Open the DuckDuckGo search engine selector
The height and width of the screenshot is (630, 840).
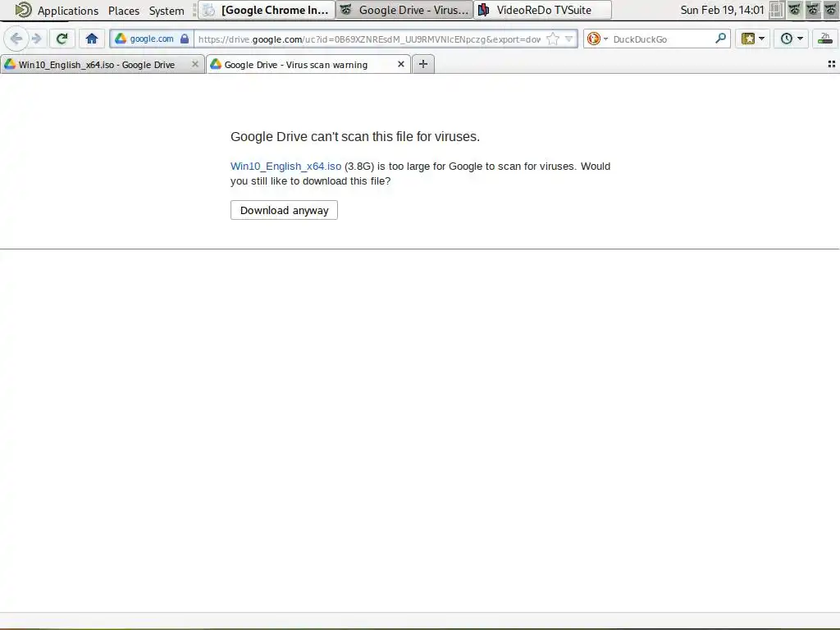pos(597,39)
